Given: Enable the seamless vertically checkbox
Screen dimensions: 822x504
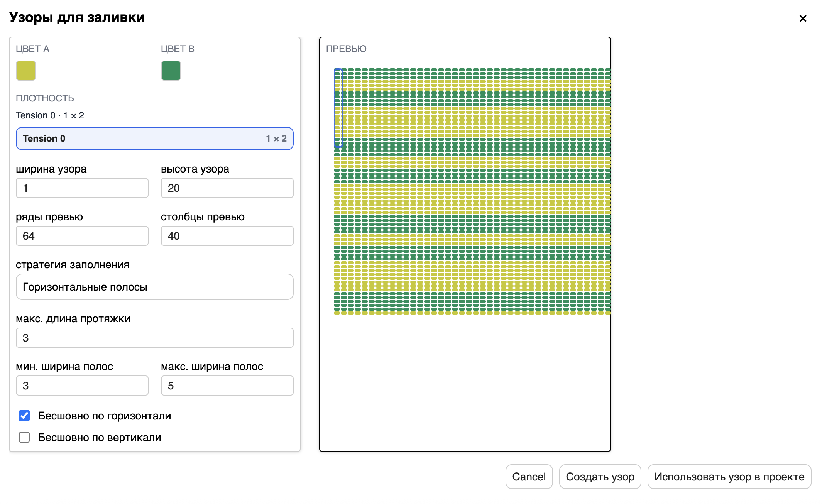Looking at the screenshot, I should point(24,437).
